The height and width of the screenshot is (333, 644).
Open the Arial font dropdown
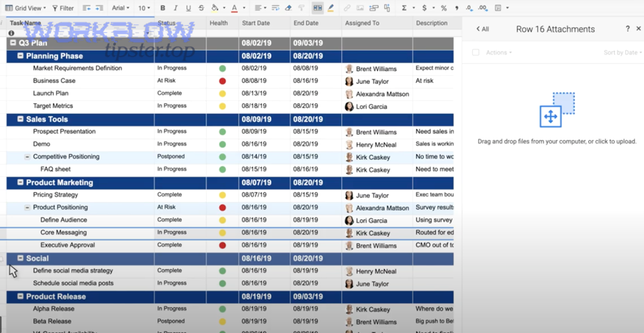pyautogui.click(x=120, y=8)
